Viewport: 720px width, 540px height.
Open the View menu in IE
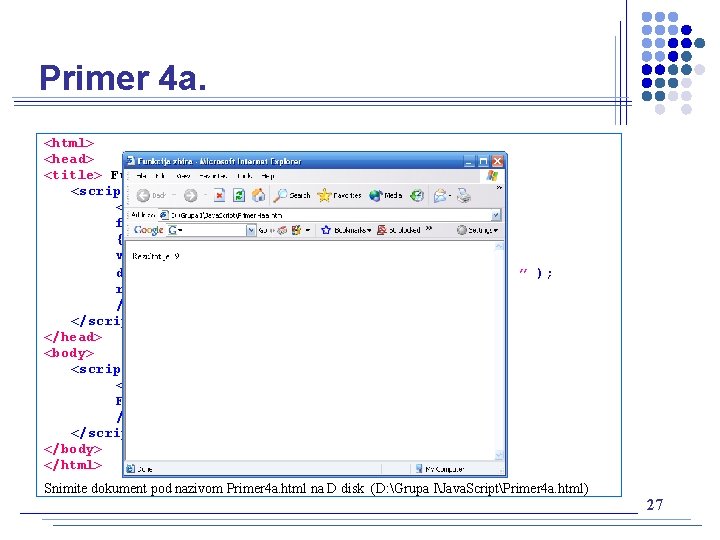(183, 176)
